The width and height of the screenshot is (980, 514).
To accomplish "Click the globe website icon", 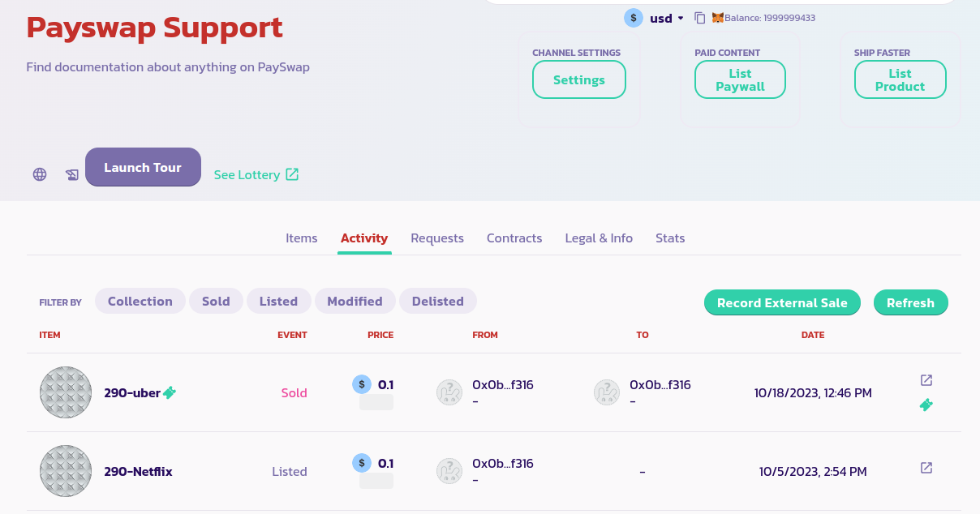I will click(40, 174).
